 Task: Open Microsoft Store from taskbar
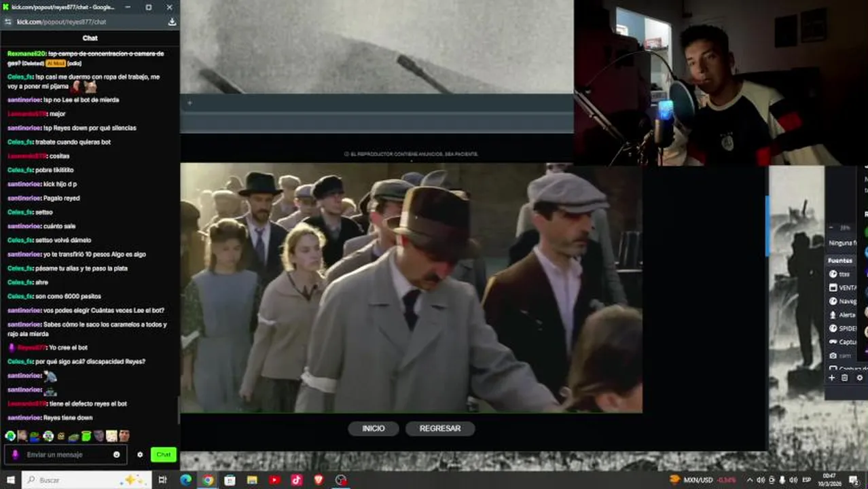230,480
